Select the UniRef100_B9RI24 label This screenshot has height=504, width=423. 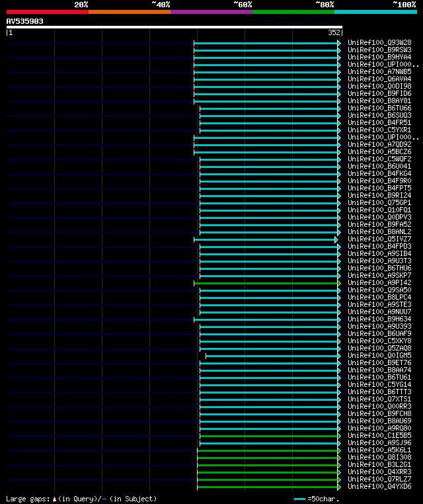coord(379,195)
